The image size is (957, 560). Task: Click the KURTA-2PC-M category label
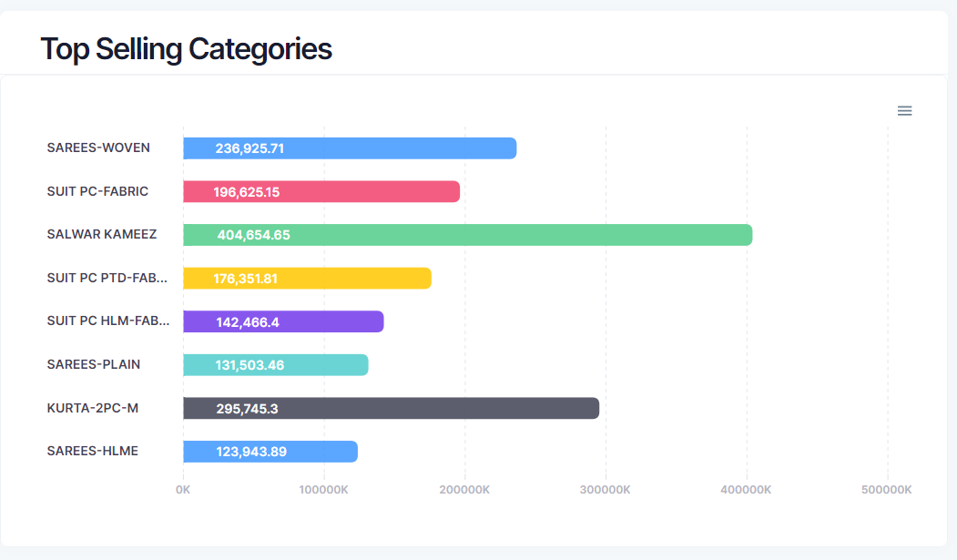tap(93, 407)
